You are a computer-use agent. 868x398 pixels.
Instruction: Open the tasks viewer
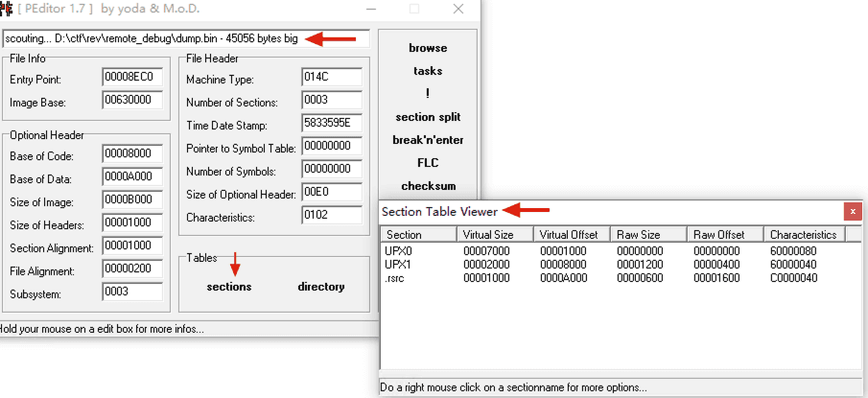coord(428,71)
